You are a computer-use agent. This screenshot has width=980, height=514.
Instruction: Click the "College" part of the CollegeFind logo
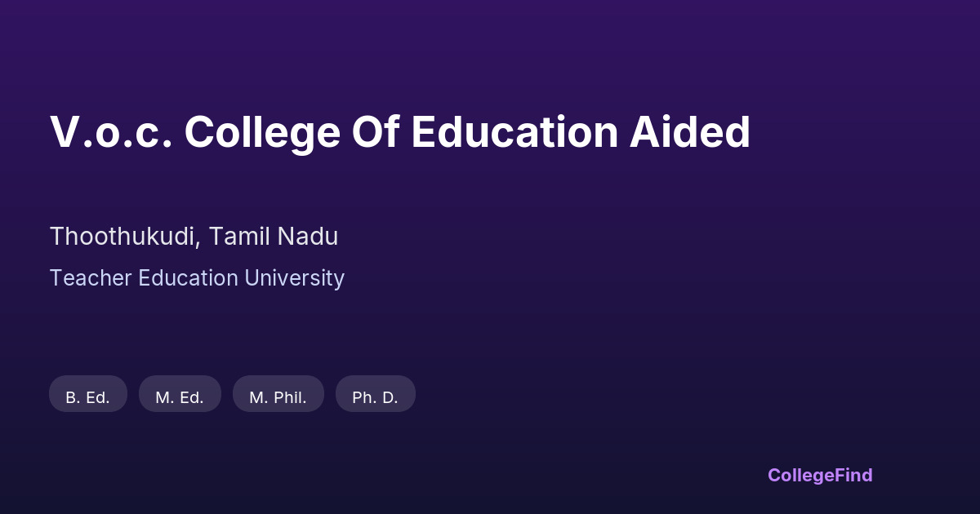[800, 475]
